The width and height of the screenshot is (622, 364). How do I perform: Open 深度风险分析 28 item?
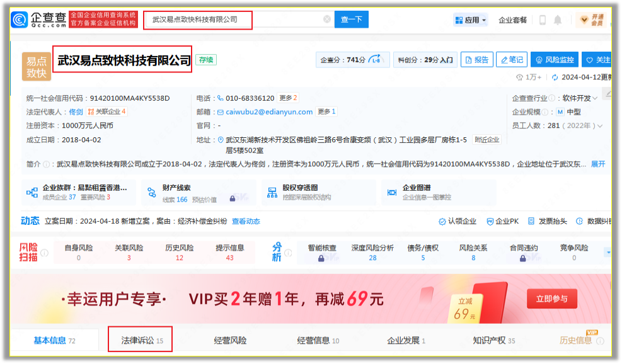tap(372, 252)
